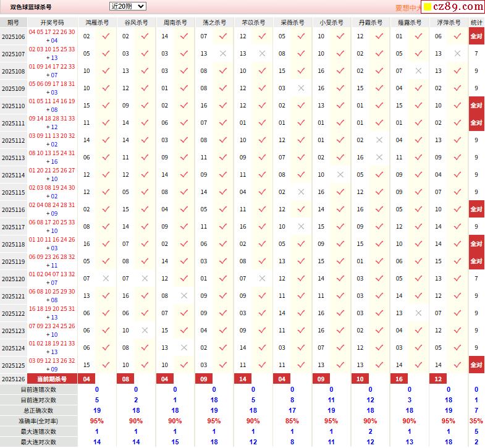Click issue number 2025120
The width and height of the screenshot is (485, 448).
tap(14, 279)
